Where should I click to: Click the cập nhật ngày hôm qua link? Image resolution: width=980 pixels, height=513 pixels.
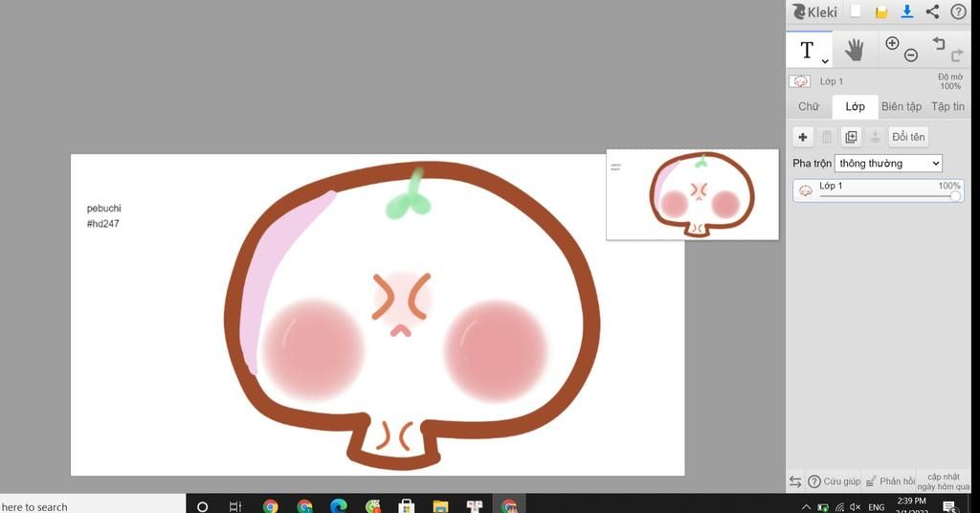943,481
